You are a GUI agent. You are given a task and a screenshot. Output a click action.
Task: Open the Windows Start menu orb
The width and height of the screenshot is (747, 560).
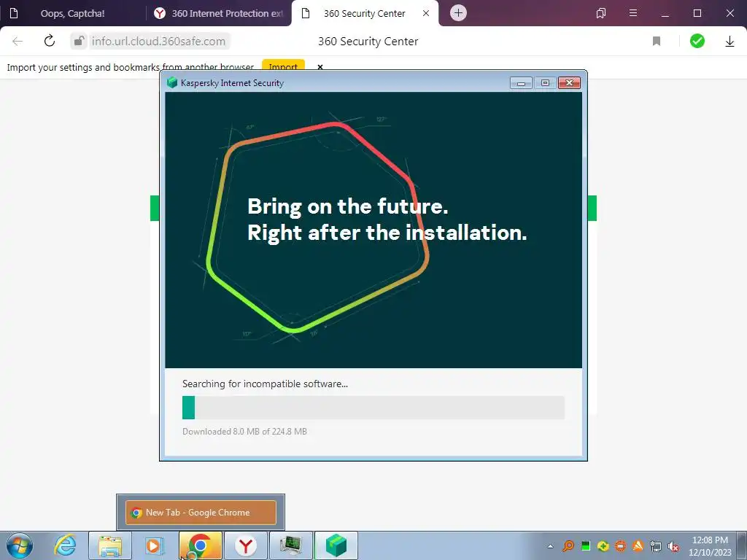click(20, 545)
